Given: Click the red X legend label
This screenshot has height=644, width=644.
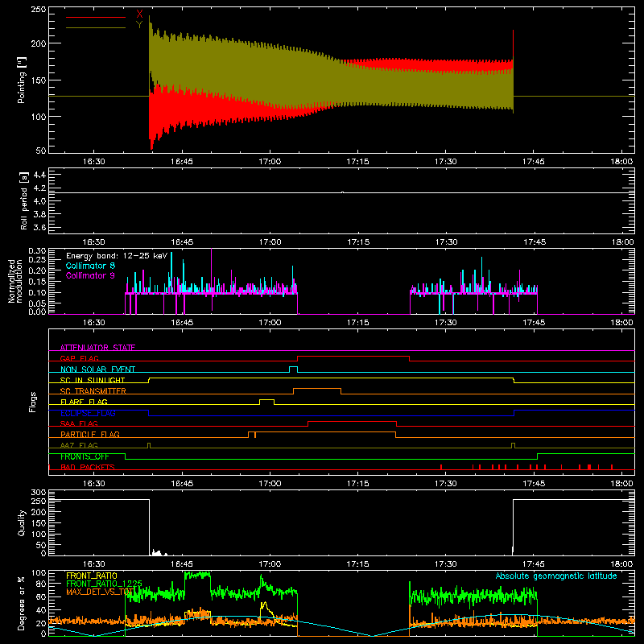Looking at the screenshot, I should 139,14.
